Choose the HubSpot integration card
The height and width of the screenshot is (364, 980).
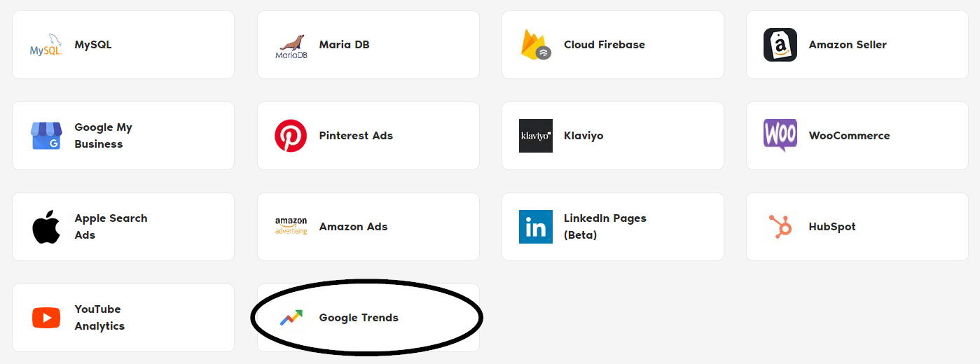tap(857, 227)
